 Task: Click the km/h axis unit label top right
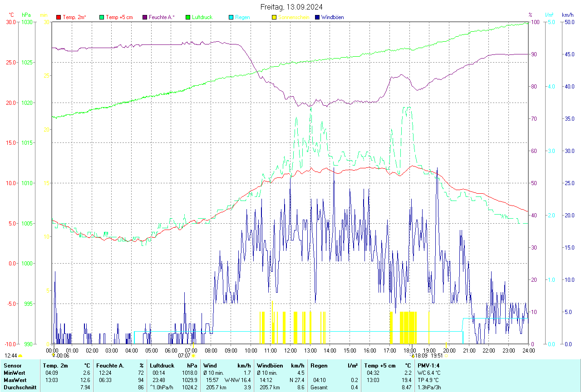coord(568,15)
